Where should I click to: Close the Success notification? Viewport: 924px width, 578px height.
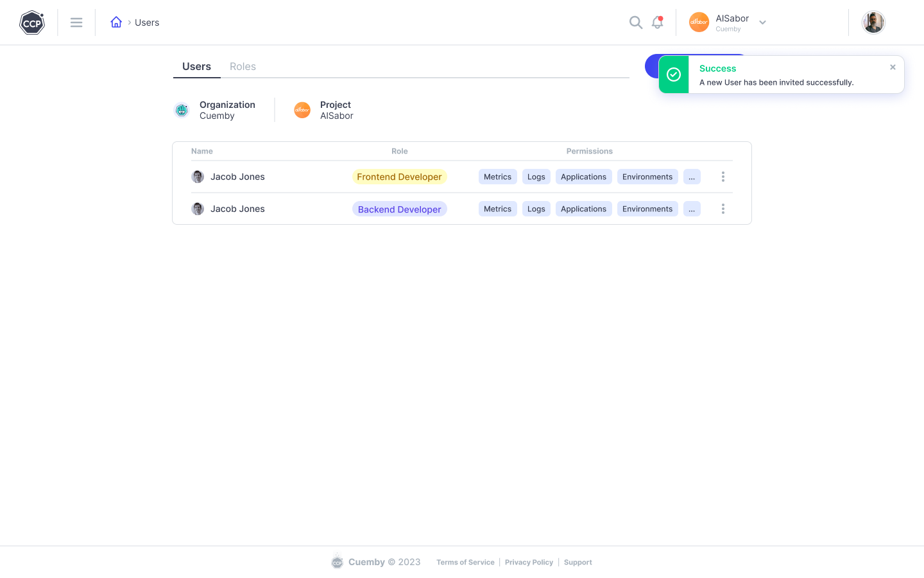click(893, 67)
